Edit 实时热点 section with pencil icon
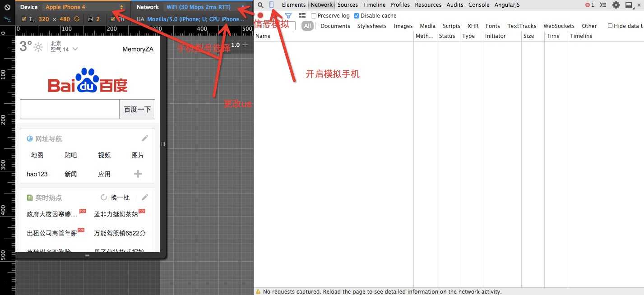 coord(144,197)
